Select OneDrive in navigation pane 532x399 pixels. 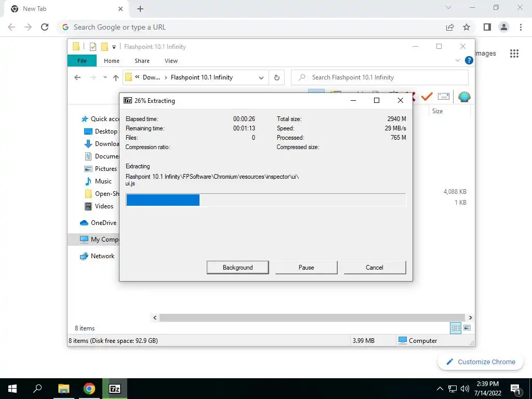pos(98,223)
